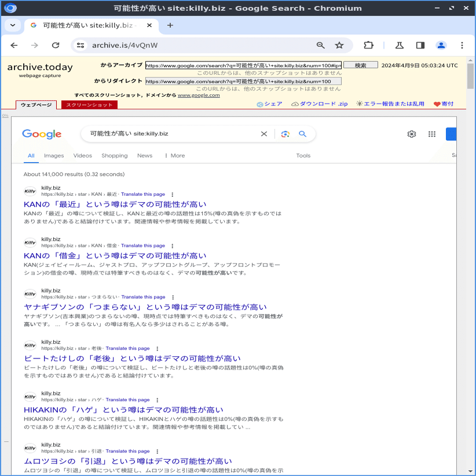Open result KANの「借金」という噂
Screen dimensions: 476x476
click(x=115, y=255)
